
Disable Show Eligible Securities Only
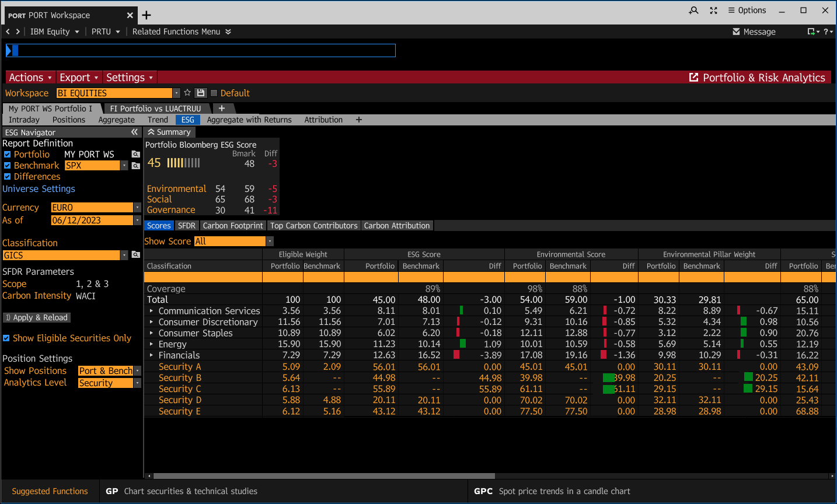coord(6,338)
